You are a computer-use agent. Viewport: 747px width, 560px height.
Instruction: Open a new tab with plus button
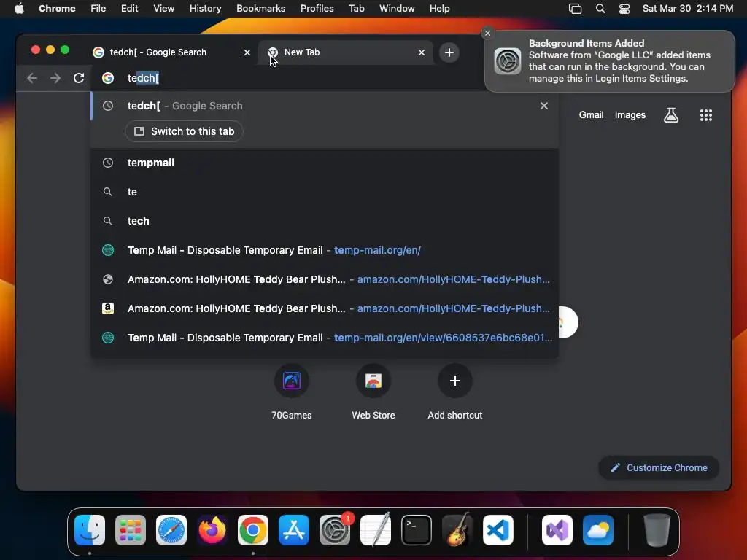tap(449, 52)
